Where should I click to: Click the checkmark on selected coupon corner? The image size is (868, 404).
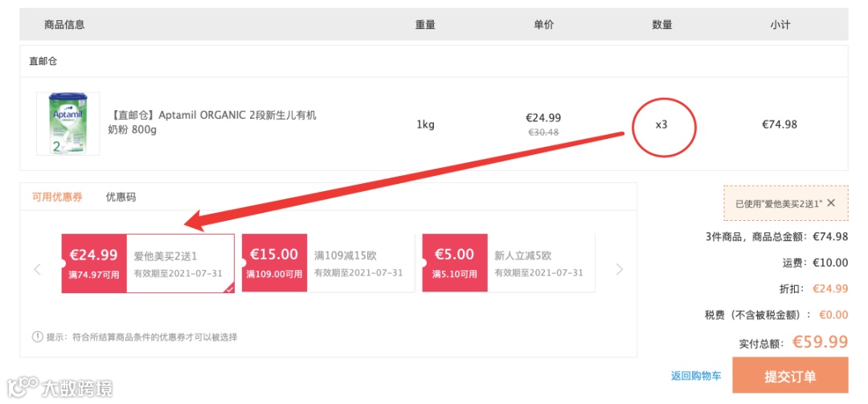click(x=230, y=288)
